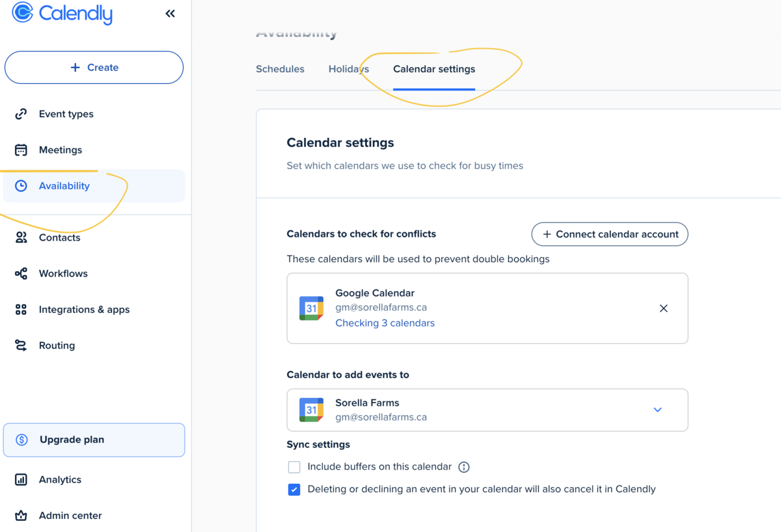The height and width of the screenshot is (532, 781).
Task: Collapse the sidebar with double-chevron icon
Action: [171, 13]
